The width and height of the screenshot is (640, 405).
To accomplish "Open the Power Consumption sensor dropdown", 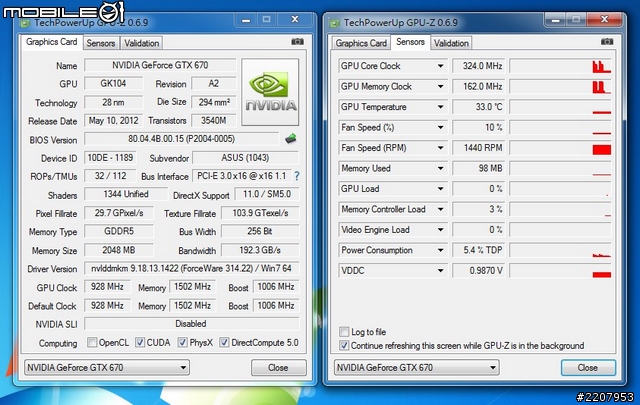I will pyautogui.click(x=440, y=250).
